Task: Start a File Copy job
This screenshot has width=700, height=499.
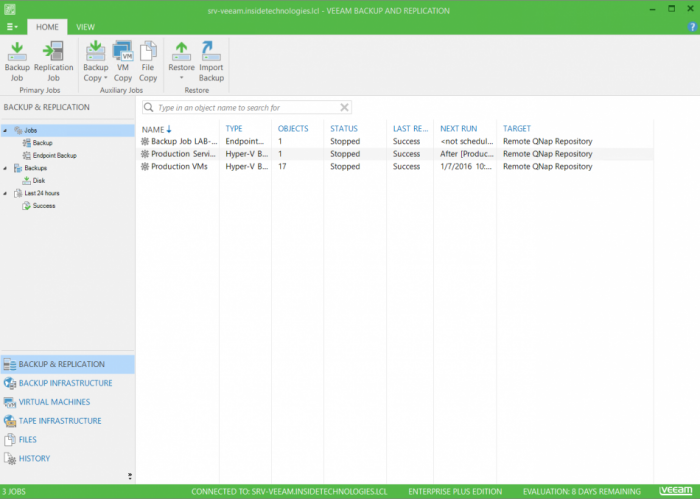Action: (x=148, y=62)
